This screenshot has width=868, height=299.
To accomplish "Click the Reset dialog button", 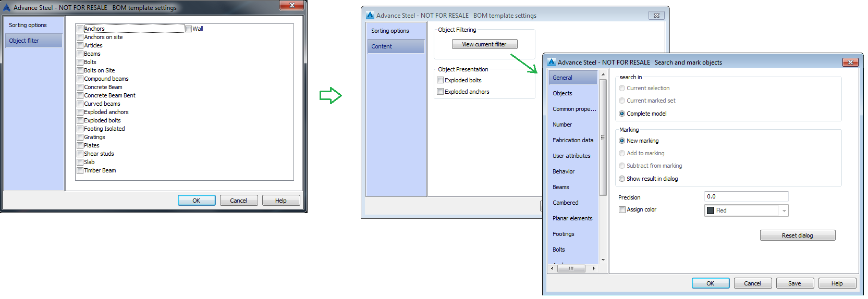I will pyautogui.click(x=798, y=235).
